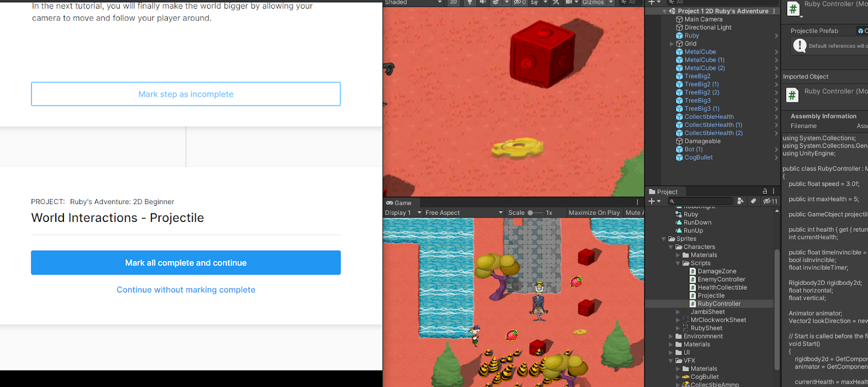Click the DamageZone script icon

(693, 271)
